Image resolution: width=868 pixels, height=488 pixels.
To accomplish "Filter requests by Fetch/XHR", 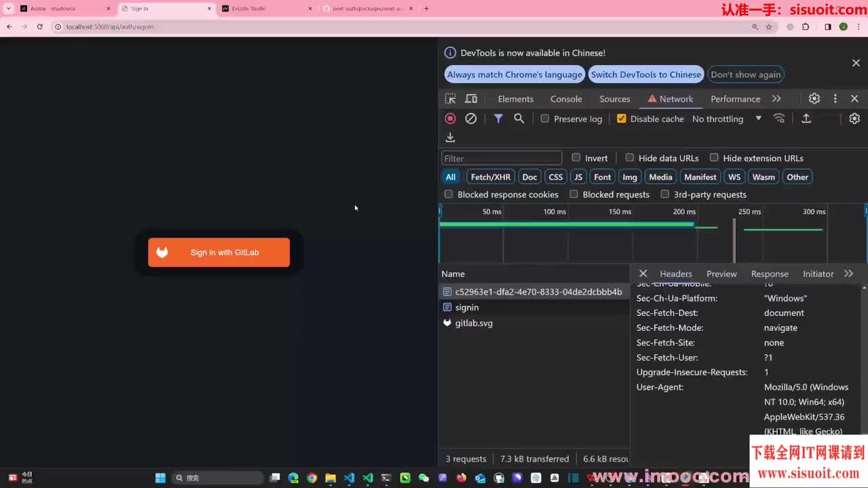I will pyautogui.click(x=490, y=177).
